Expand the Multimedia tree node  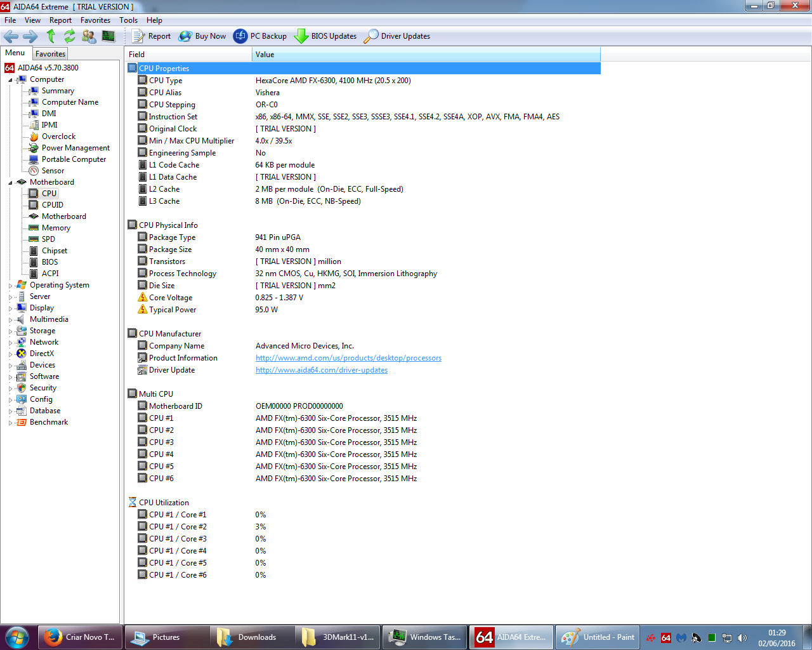(x=10, y=320)
